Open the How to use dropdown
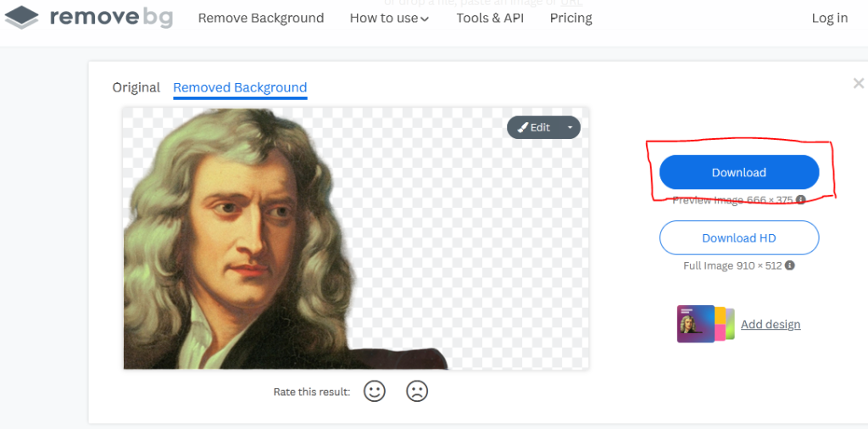 click(389, 18)
